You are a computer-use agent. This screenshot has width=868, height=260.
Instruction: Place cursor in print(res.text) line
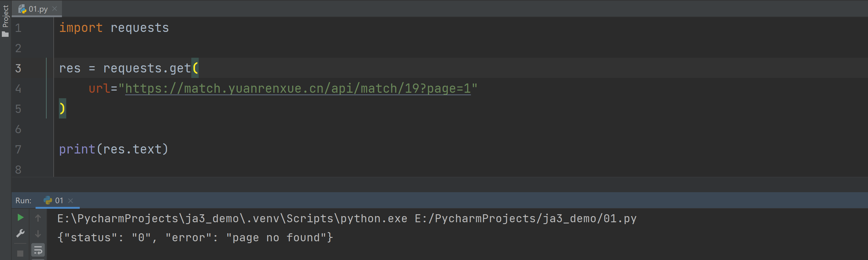pyautogui.click(x=113, y=149)
